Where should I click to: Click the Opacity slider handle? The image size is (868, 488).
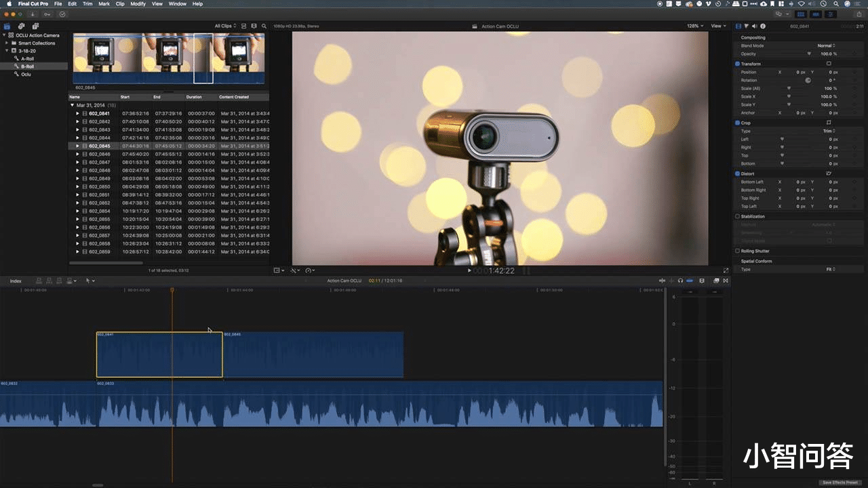coord(808,54)
